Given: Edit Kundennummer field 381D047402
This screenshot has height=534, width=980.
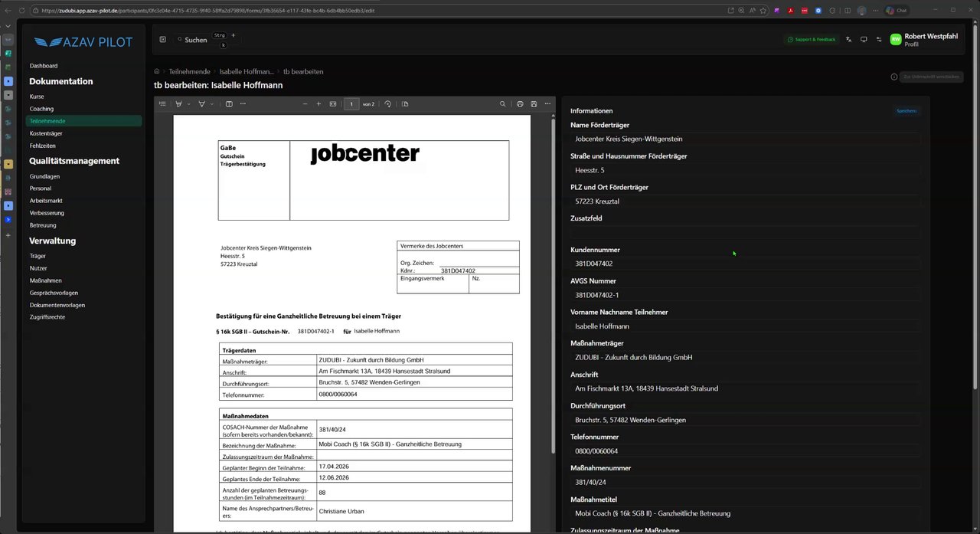Looking at the screenshot, I should point(745,264).
